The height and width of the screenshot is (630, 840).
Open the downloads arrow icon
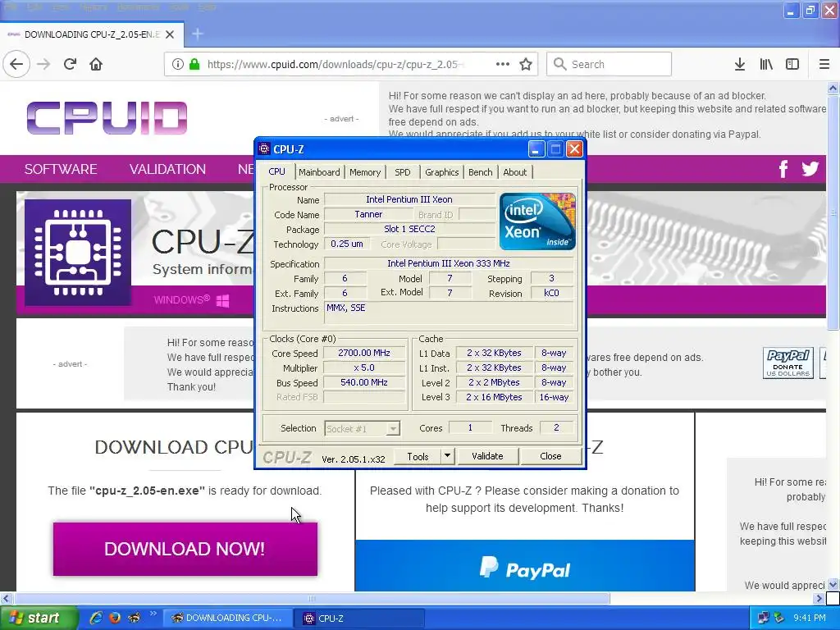740,64
